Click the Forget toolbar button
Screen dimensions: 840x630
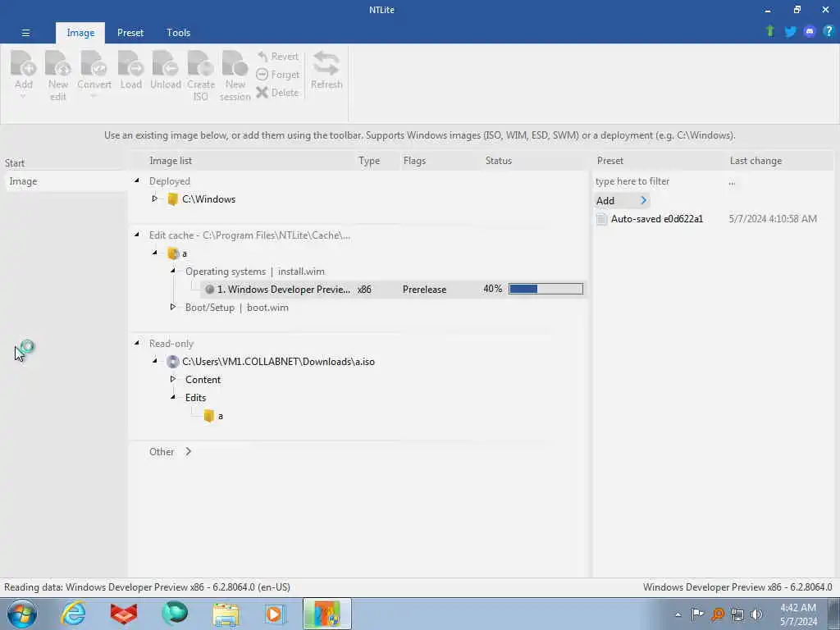[277, 75]
